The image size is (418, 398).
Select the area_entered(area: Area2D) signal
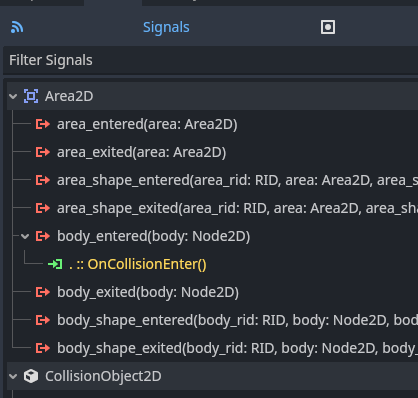[147, 124]
